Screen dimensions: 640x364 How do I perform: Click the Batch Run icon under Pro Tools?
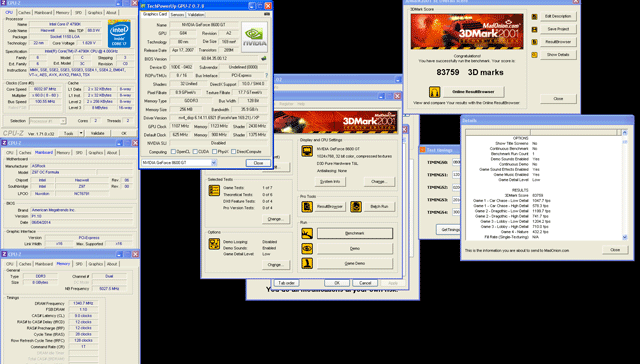tap(356, 206)
